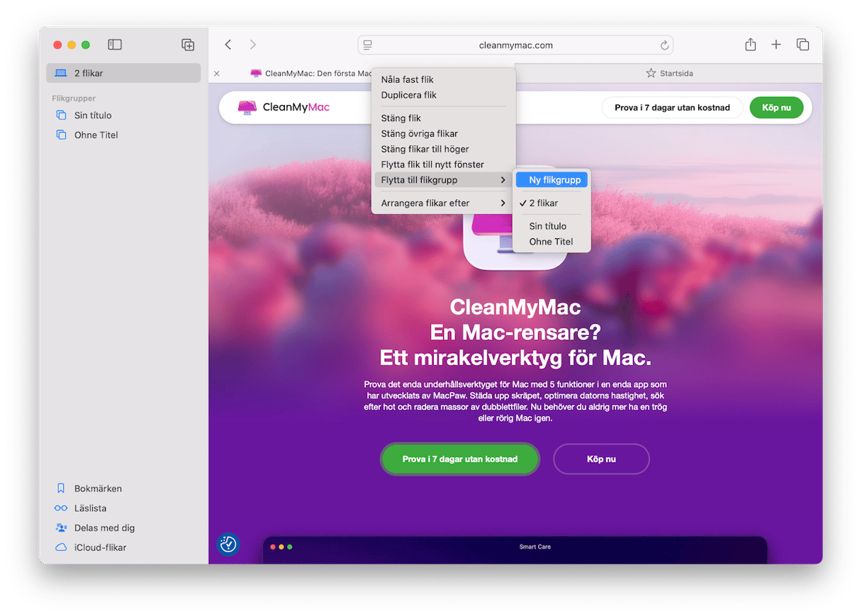Image resolution: width=862 pixels, height=616 pixels.
Task: Click the Ett mirakelverktyg för Mac heading
Action: (x=515, y=357)
